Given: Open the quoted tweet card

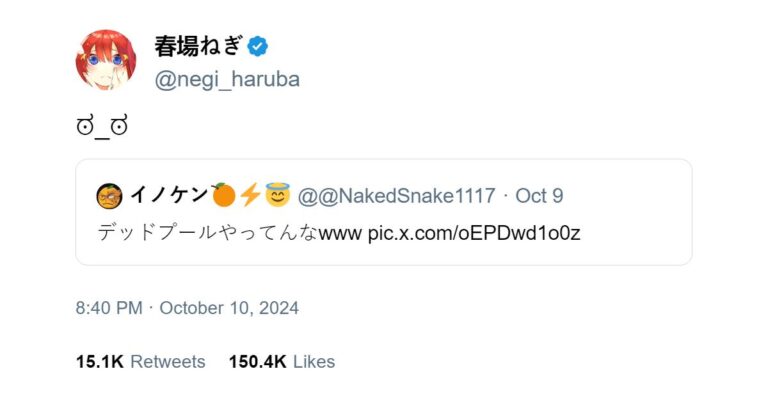Looking at the screenshot, I should click(384, 212).
